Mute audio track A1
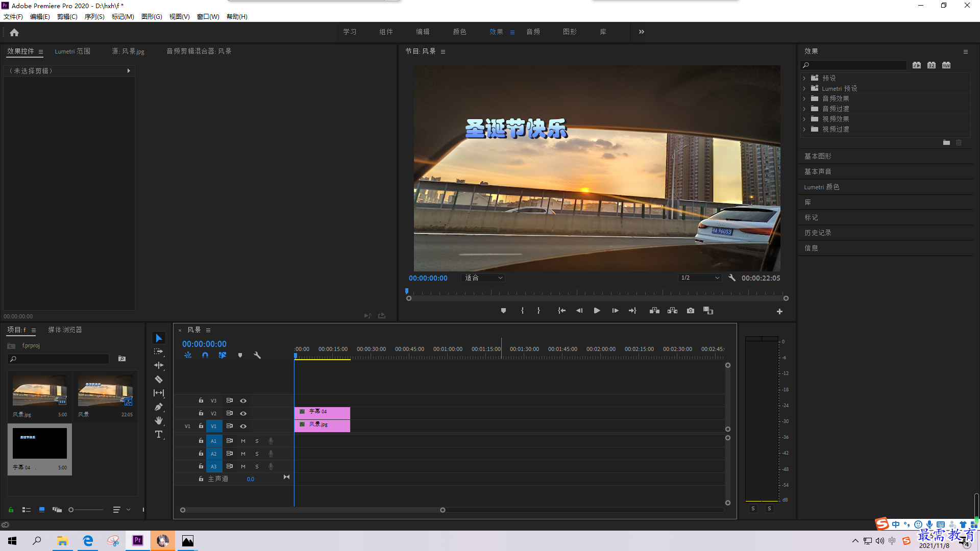This screenshot has width=980, height=551. click(x=243, y=441)
